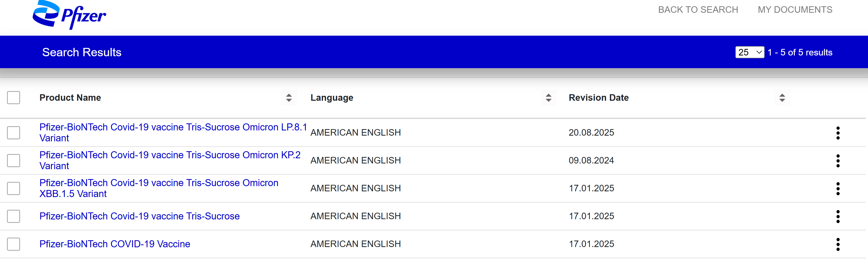868x278 pixels.
Task: Open the three-dot menu for the Pfizer-BioNTech COVID-19 Vaccine row
Action: tap(838, 244)
